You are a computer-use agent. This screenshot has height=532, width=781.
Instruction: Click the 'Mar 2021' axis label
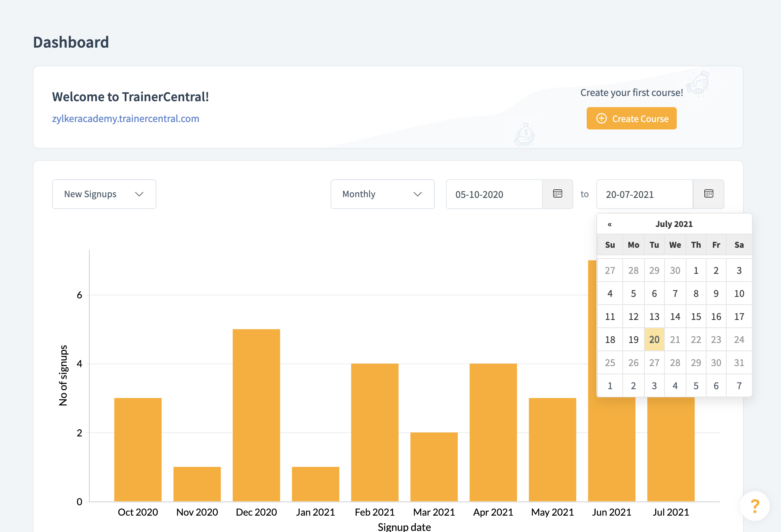coord(434,512)
